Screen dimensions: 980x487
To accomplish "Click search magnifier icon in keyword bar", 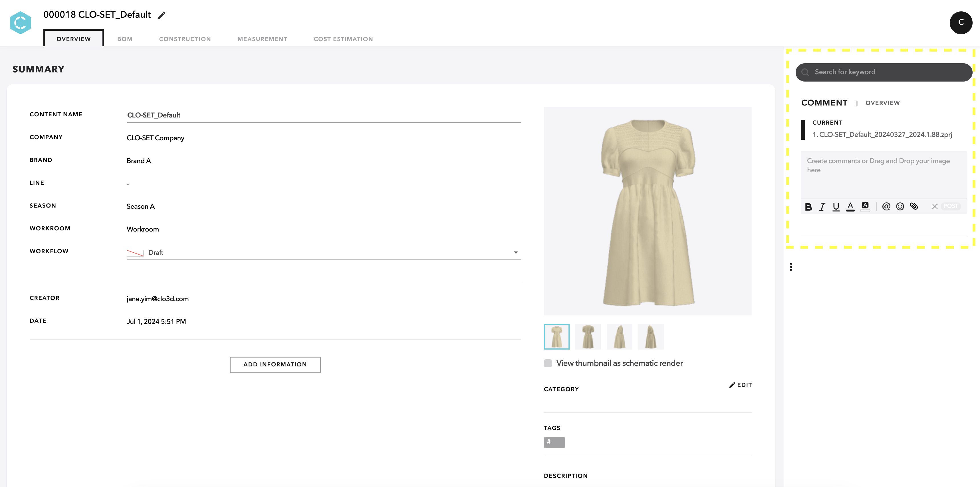I will [x=805, y=72].
